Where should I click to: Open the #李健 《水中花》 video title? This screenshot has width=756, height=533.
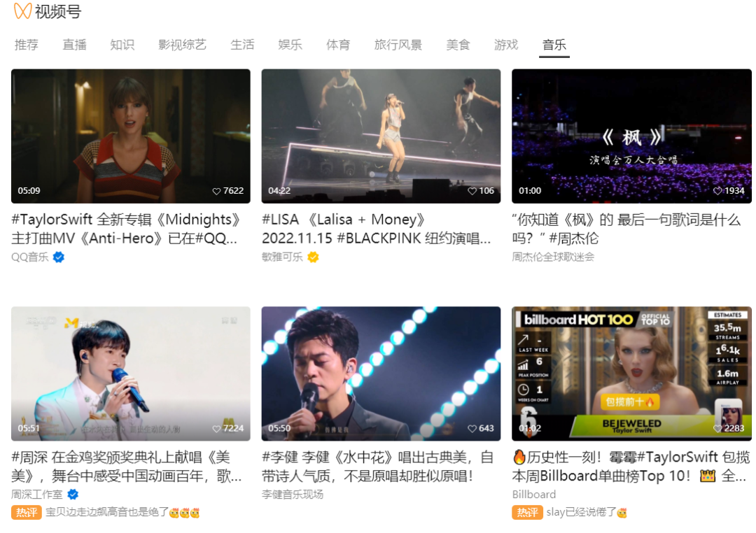tap(377, 467)
